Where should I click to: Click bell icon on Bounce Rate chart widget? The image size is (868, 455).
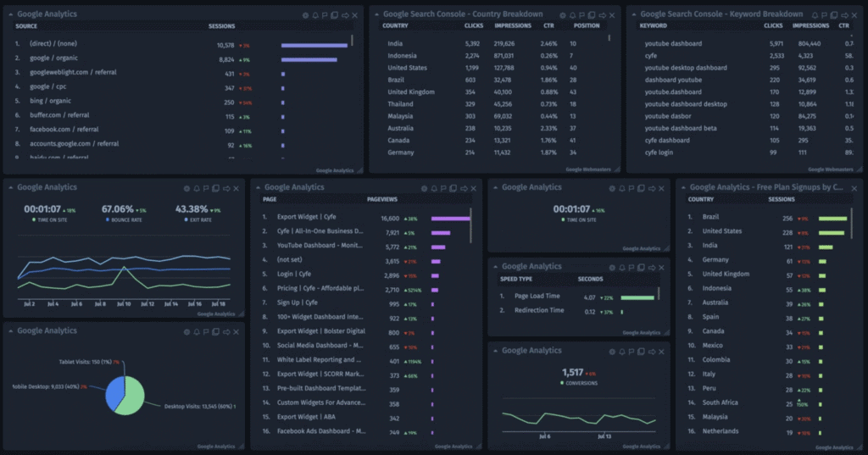[x=196, y=188]
